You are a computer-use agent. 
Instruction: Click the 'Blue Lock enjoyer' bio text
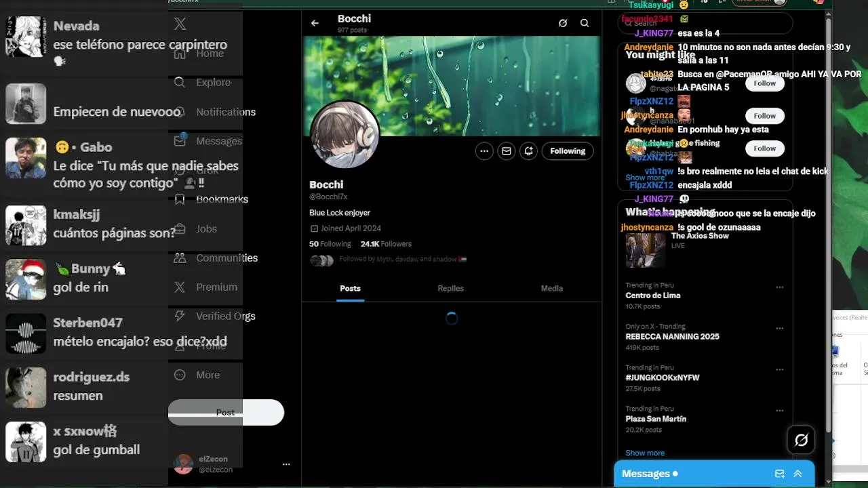(340, 213)
